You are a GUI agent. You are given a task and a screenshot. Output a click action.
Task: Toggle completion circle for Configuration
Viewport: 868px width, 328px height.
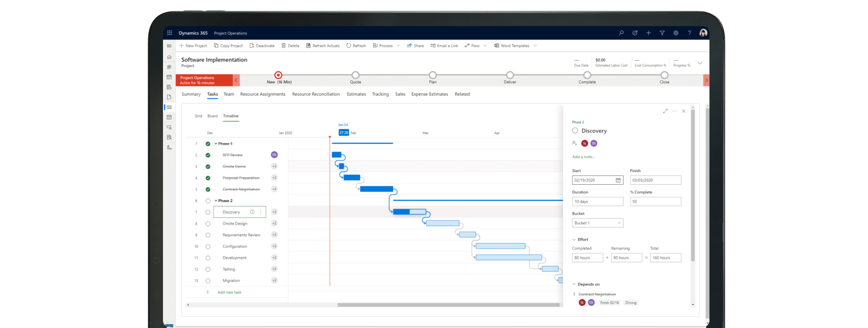click(208, 246)
